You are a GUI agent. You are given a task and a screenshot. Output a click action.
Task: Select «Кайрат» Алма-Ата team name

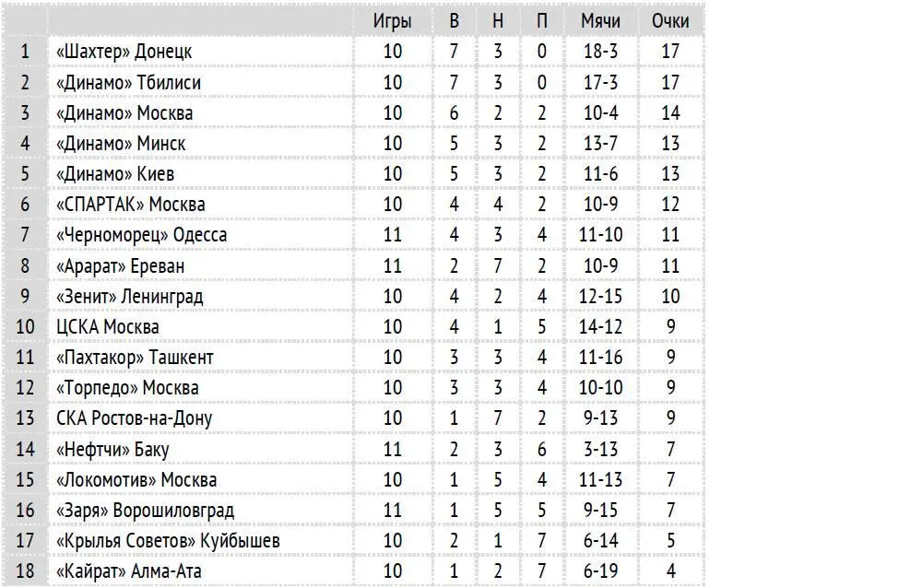(x=129, y=570)
